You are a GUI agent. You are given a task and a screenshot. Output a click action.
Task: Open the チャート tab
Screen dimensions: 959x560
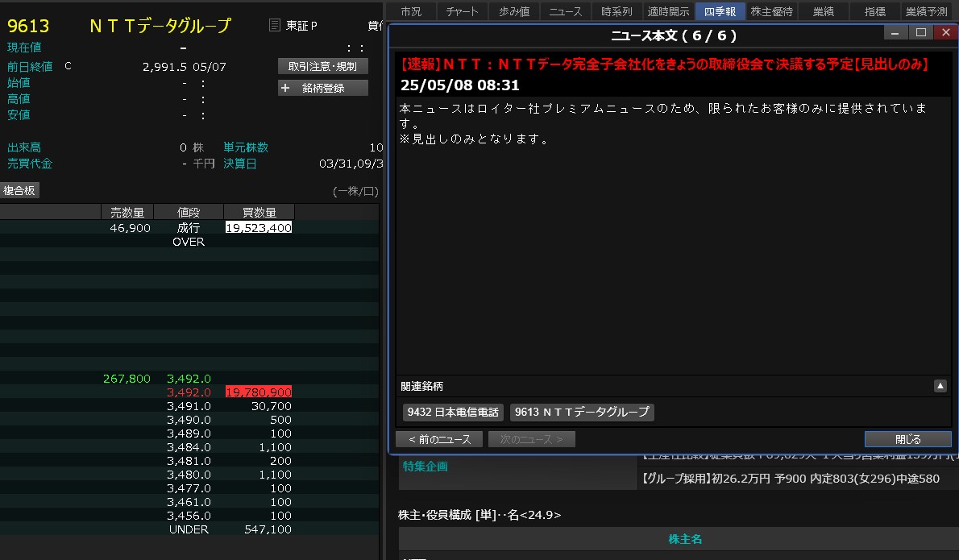[462, 11]
